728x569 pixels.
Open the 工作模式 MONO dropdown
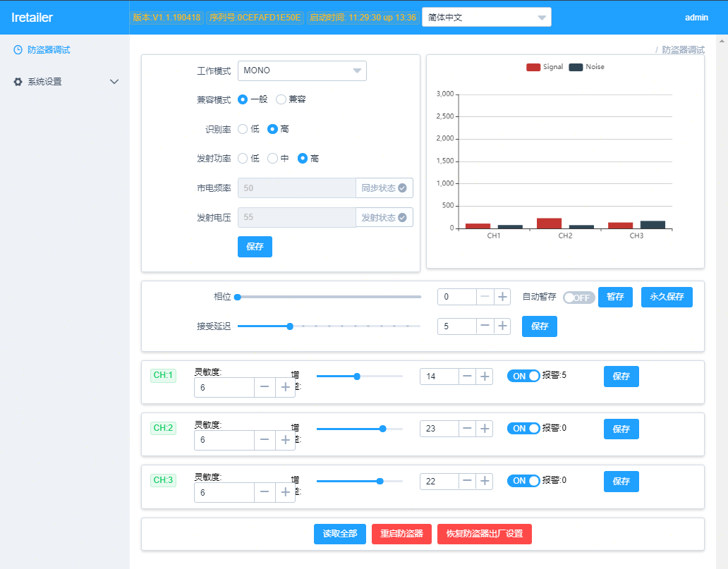click(x=302, y=71)
